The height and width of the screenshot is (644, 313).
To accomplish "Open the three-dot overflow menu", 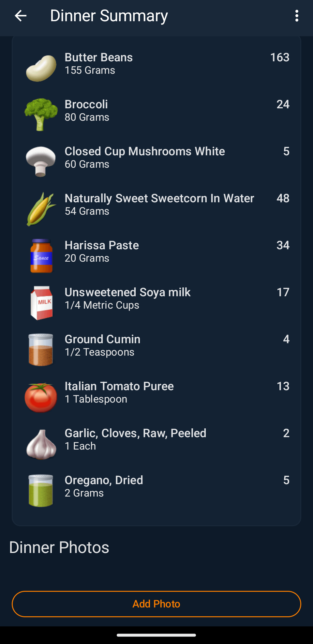I will pyautogui.click(x=296, y=16).
